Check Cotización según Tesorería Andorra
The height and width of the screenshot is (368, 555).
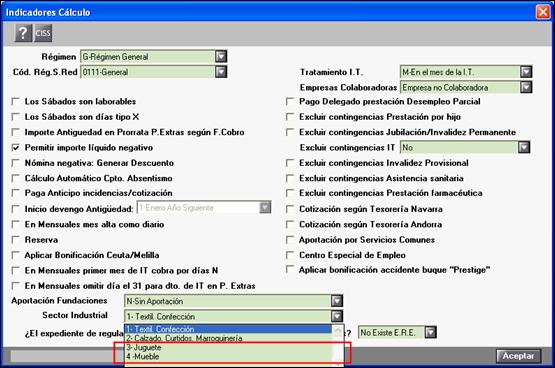coord(290,224)
